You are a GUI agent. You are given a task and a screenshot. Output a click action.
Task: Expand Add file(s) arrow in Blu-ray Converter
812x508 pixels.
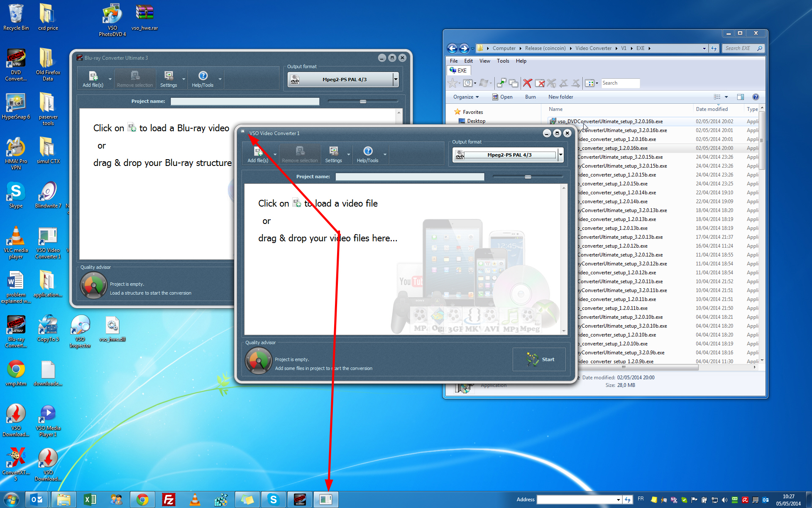110,79
